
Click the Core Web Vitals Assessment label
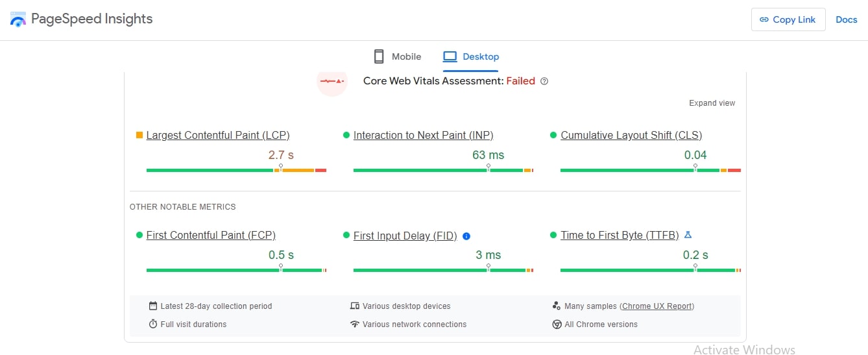pos(433,81)
